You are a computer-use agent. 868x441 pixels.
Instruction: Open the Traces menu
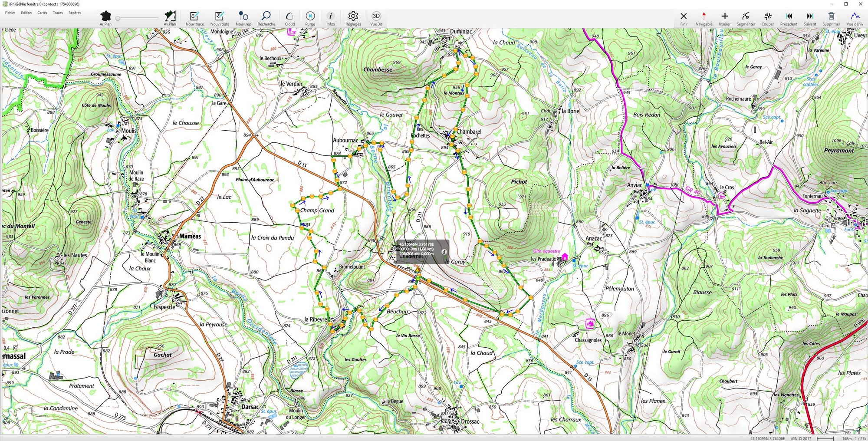tap(58, 13)
